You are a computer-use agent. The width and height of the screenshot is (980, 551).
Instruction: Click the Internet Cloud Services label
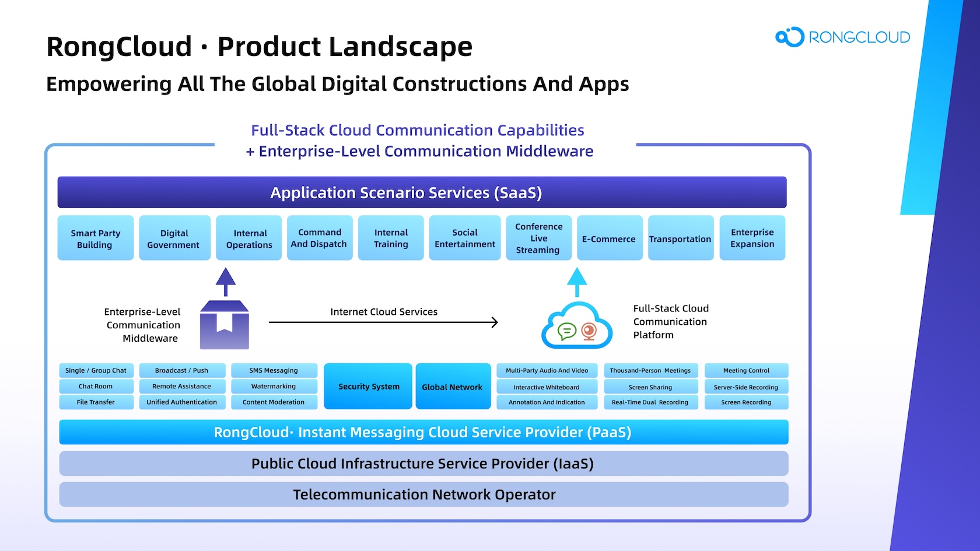pyautogui.click(x=384, y=312)
